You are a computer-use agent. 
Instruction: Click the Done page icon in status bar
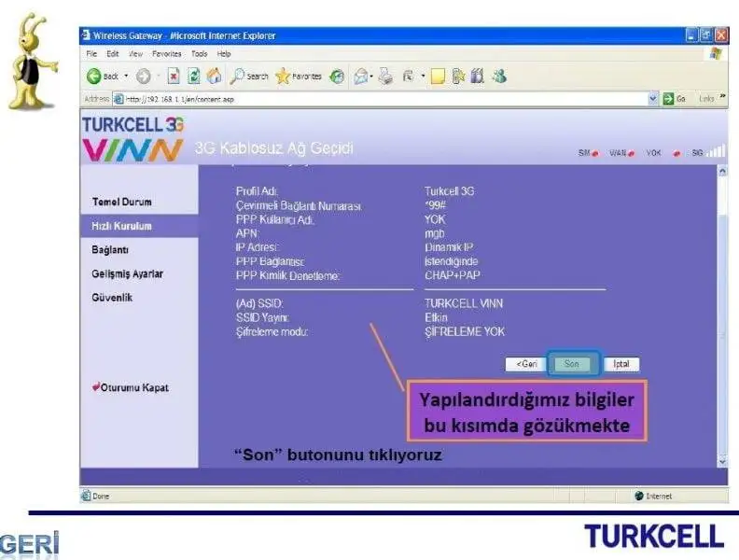click(86, 496)
